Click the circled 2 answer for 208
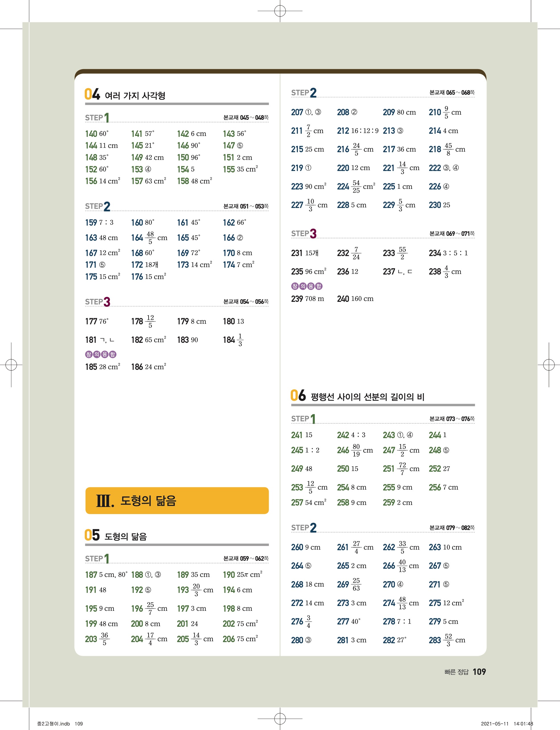Image resolution: width=560 pixels, height=730 pixels. pos(354,112)
